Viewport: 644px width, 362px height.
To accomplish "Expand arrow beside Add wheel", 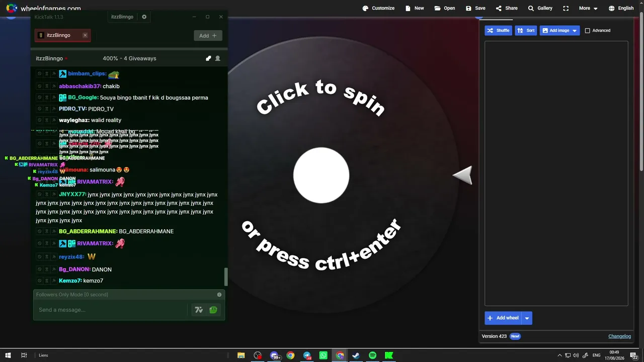I will click(x=527, y=318).
